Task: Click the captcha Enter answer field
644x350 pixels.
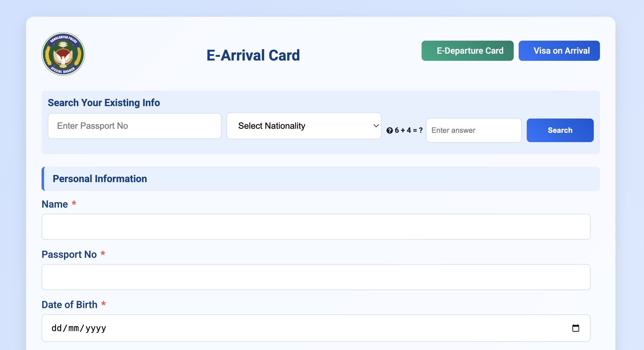Action: coord(474,130)
